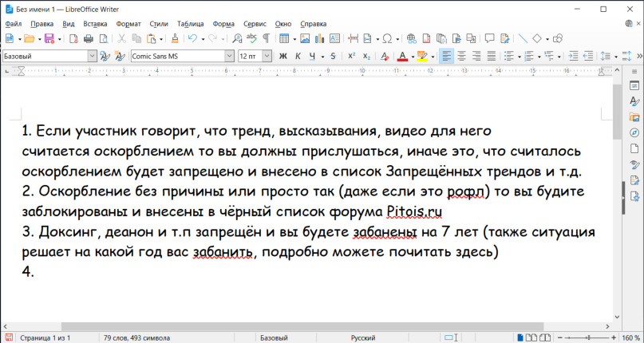
Task: Insert a comment using speech bubble icon
Action: click(x=489, y=38)
